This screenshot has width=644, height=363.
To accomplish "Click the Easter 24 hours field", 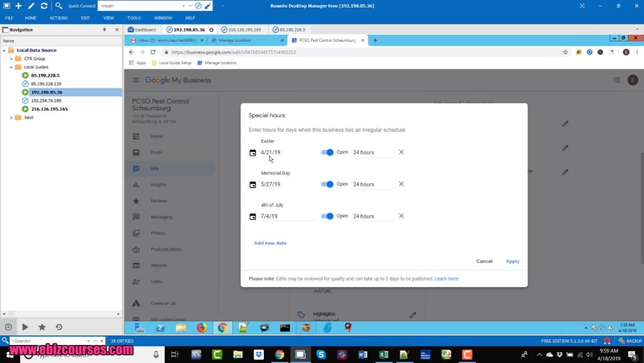I will coord(372,153).
